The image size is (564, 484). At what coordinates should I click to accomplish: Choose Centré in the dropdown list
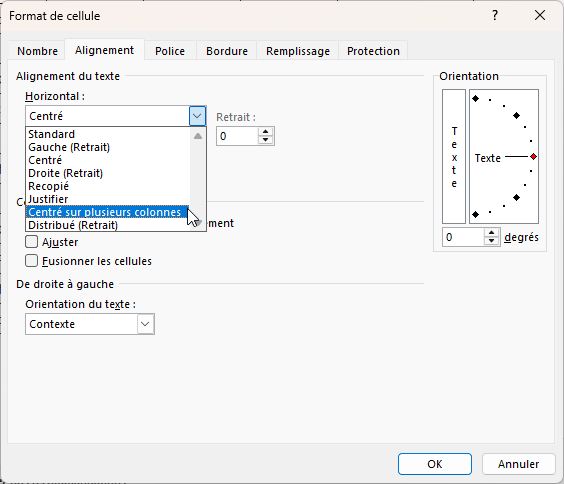coord(107,160)
